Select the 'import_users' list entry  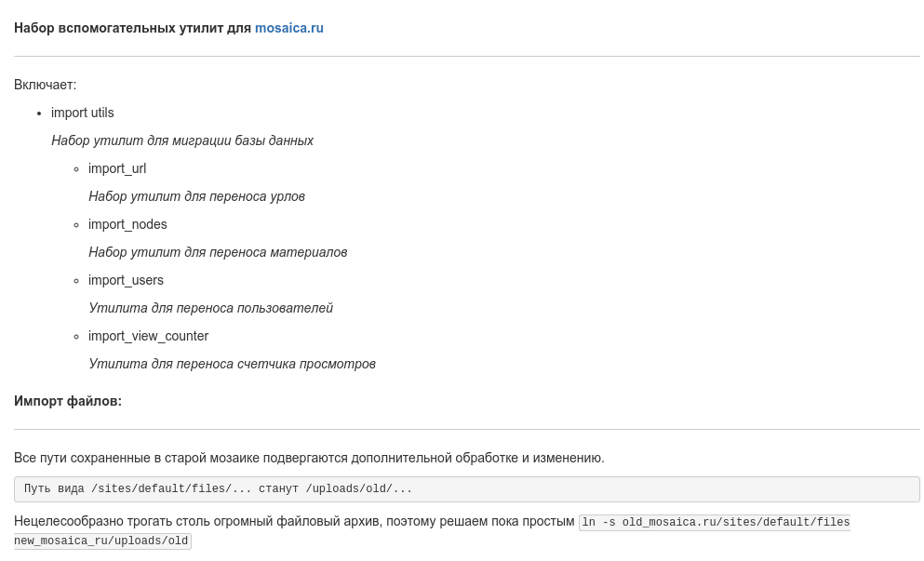click(126, 280)
